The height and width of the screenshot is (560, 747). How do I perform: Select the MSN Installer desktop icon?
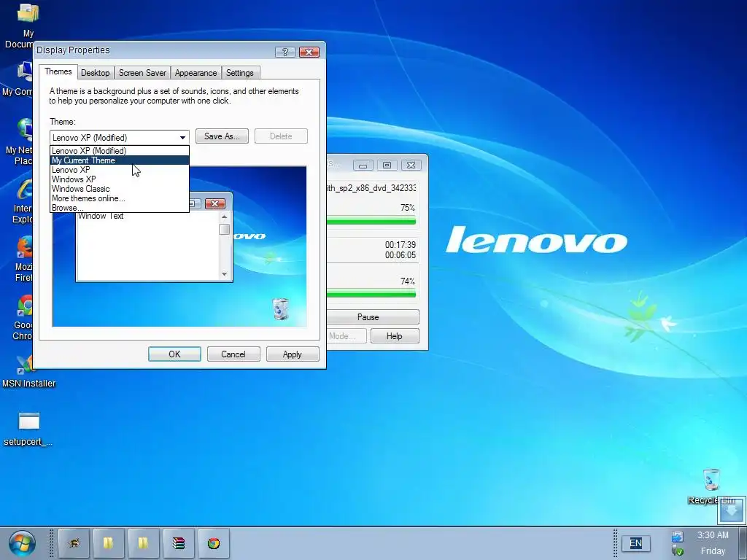click(28, 371)
